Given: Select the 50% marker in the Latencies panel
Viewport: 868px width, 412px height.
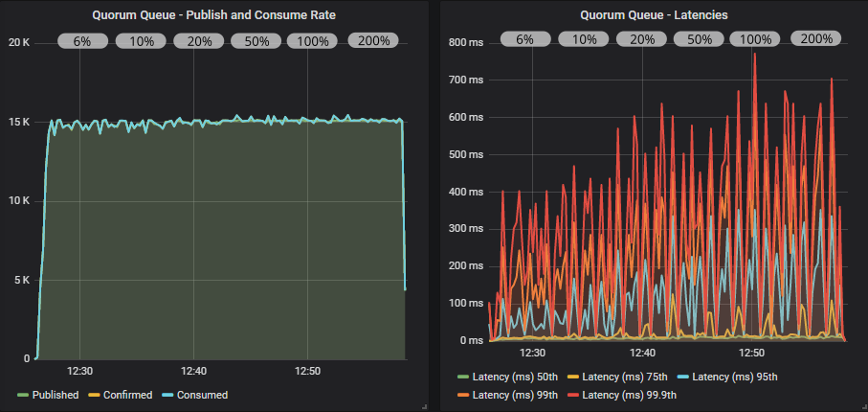Looking at the screenshot, I should tap(699, 39).
